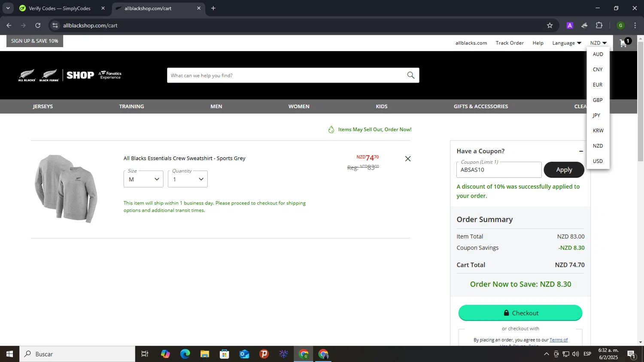Open the sweatshirt product title link

(x=185, y=158)
